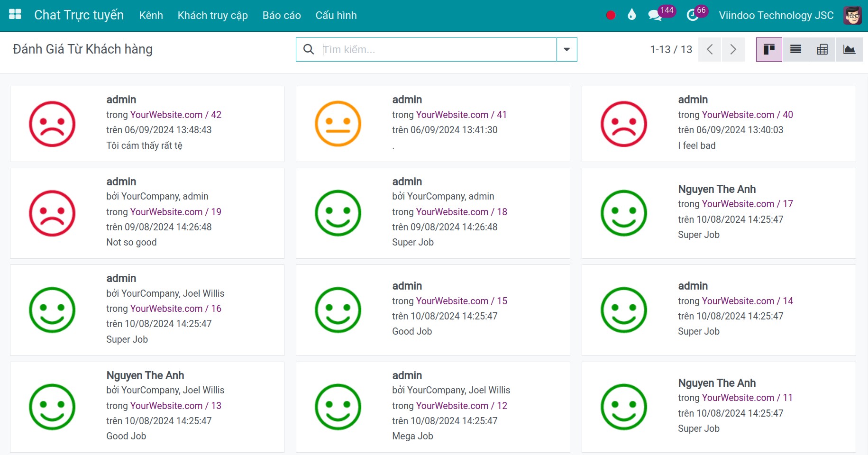Click the search magnifier icon
This screenshot has height=455, width=868.
pyautogui.click(x=309, y=49)
